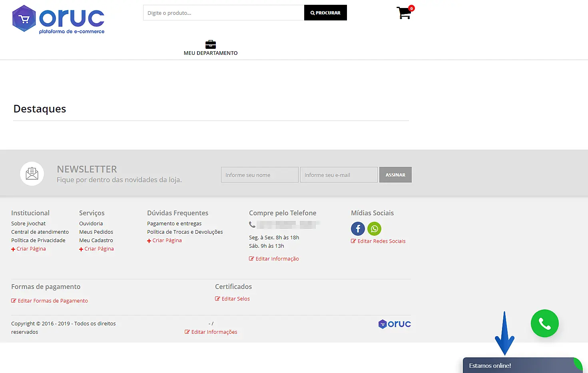
Task: Open the shopping cart icon
Action: 404,13
